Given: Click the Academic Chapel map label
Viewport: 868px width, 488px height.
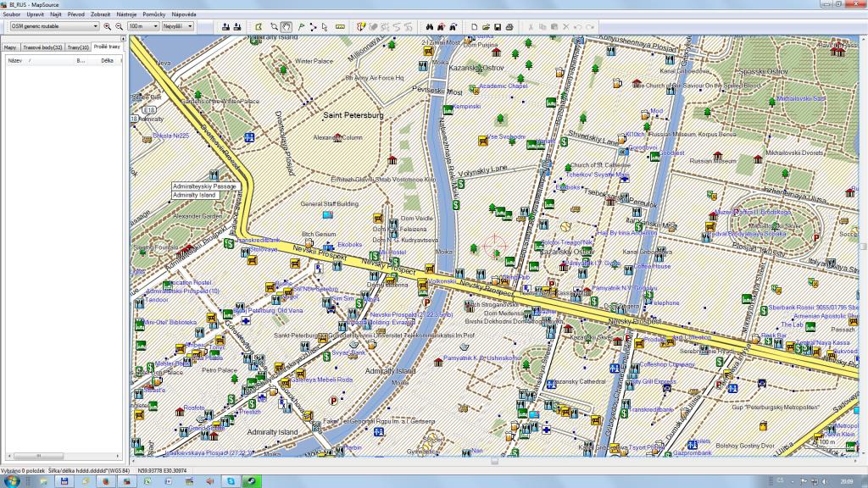Looking at the screenshot, I should tap(504, 86).
